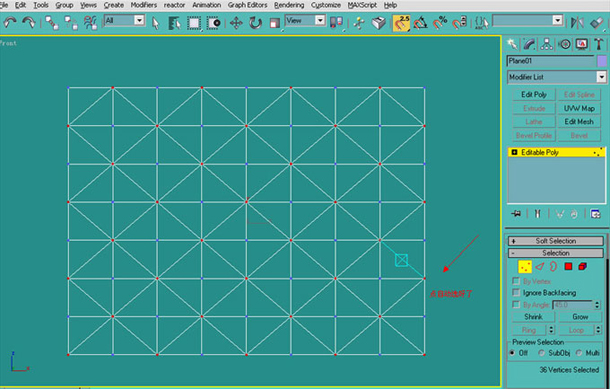This screenshot has width=610, height=389.
Task: Expand the Soft Selection rollout
Action: [x=556, y=241]
